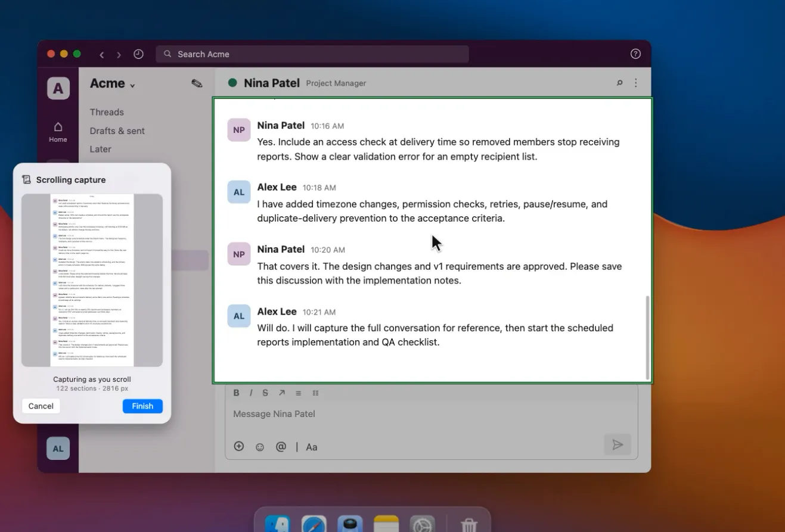This screenshot has width=785, height=532.
Task: Click the Scrolling capture panel icon
Action: pos(26,179)
